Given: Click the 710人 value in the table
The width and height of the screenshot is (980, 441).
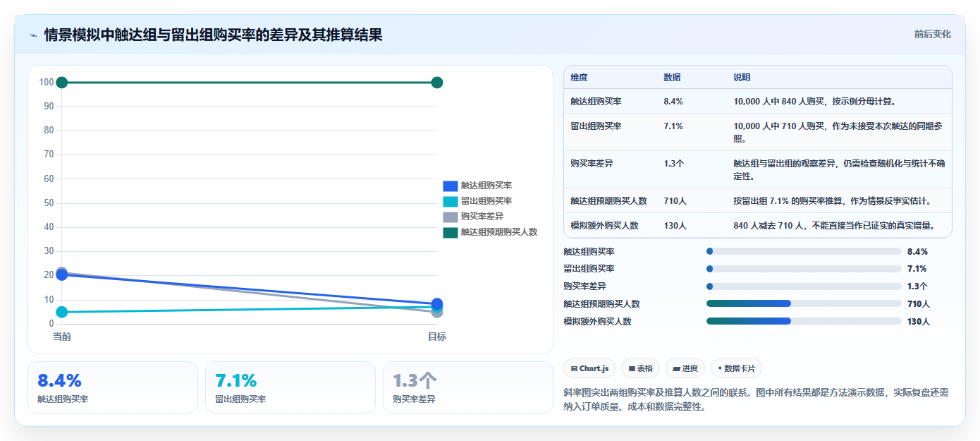Looking at the screenshot, I should pyautogui.click(x=675, y=200).
